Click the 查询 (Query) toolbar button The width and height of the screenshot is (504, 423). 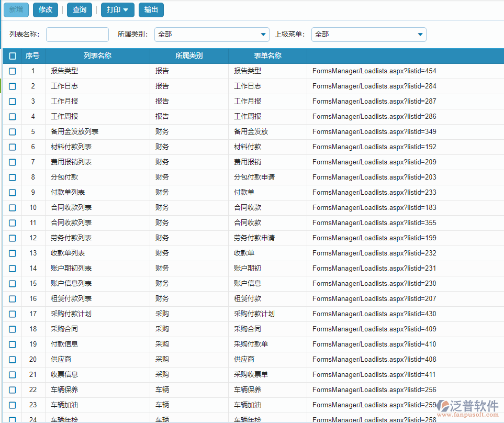click(79, 10)
